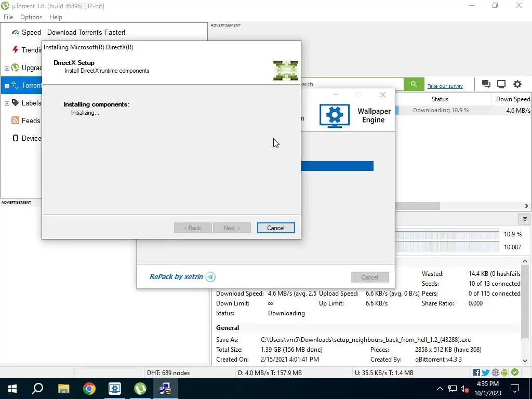Image resolution: width=532 pixels, height=399 pixels.
Task: Click the upload U: 35.5 KB/s status
Action: (x=384, y=373)
